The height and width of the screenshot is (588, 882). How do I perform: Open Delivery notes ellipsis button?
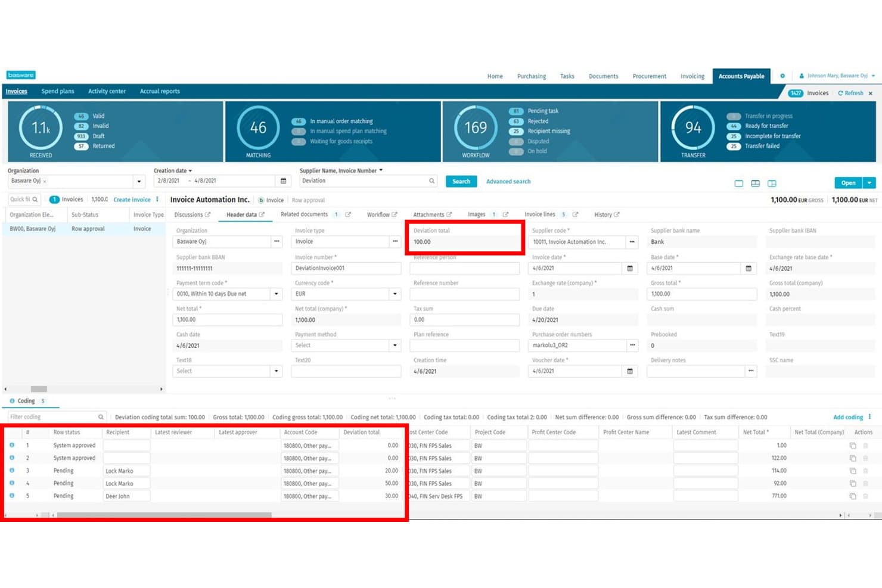click(751, 371)
